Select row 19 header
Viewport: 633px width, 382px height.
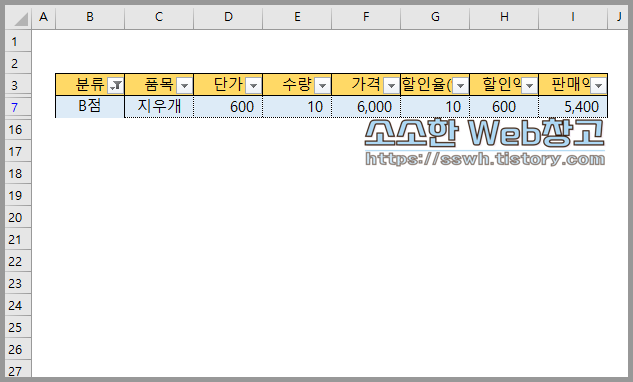click(18, 195)
